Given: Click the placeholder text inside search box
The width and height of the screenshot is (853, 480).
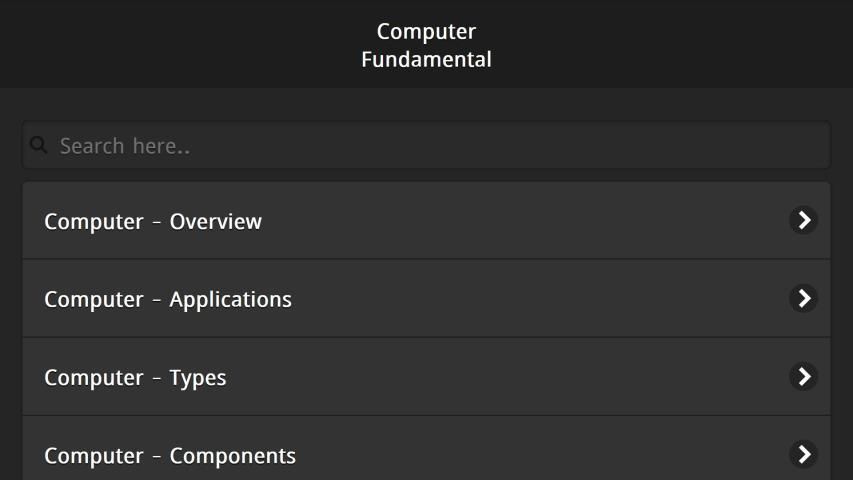Looking at the screenshot, I should pyautogui.click(x=125, y=146).
